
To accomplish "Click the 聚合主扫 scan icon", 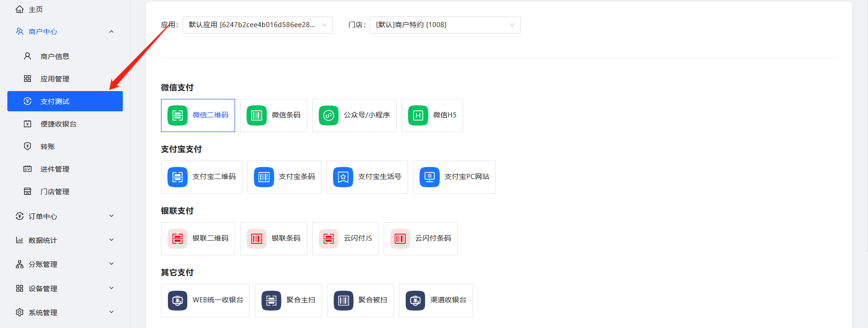I will tap(271, 300).
